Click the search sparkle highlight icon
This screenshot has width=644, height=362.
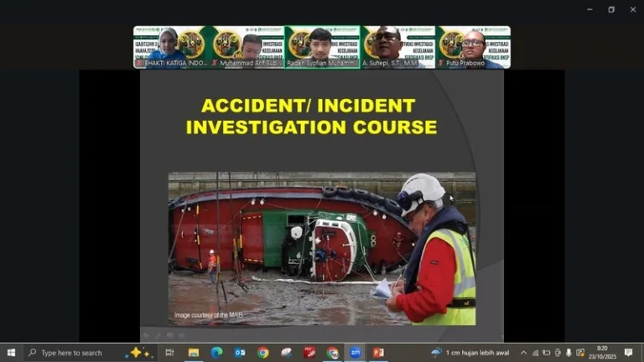pos(139,353)
